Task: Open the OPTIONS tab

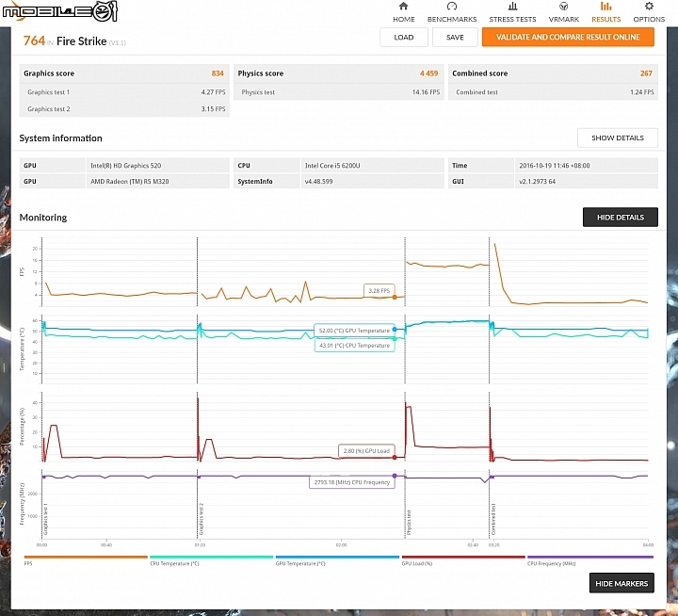Action: coord(649,19)
